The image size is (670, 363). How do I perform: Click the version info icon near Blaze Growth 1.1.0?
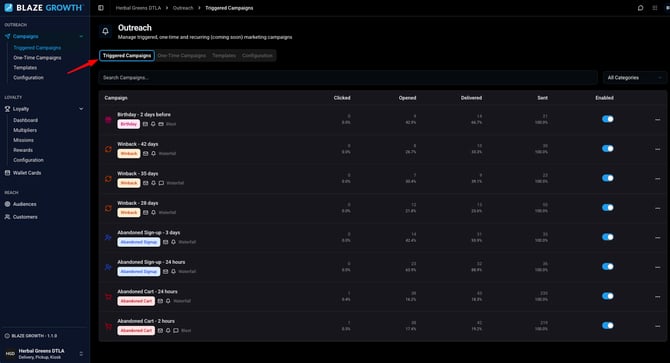(7, 336)
